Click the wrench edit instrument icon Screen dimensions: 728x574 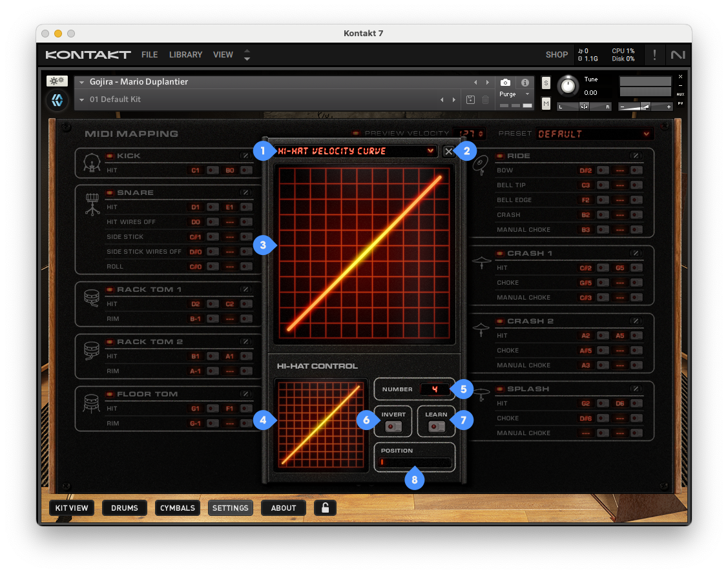tap(57, 81)
